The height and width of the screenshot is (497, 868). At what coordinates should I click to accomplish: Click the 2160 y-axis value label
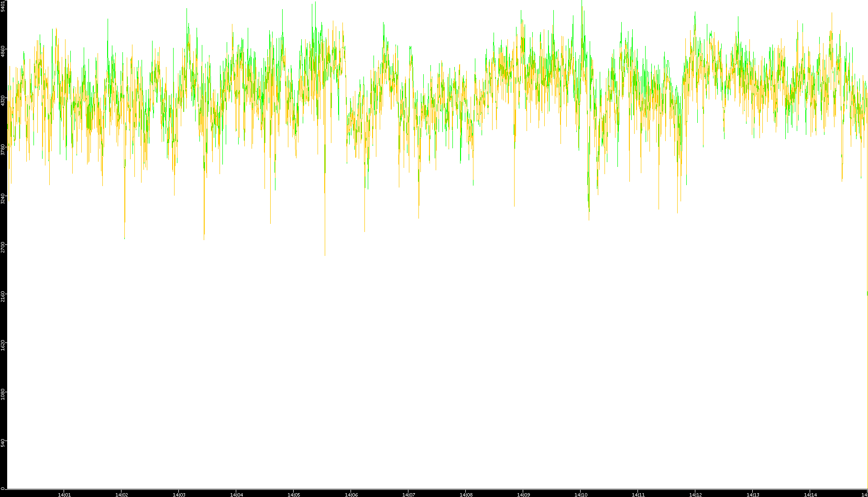click(3, 297)
